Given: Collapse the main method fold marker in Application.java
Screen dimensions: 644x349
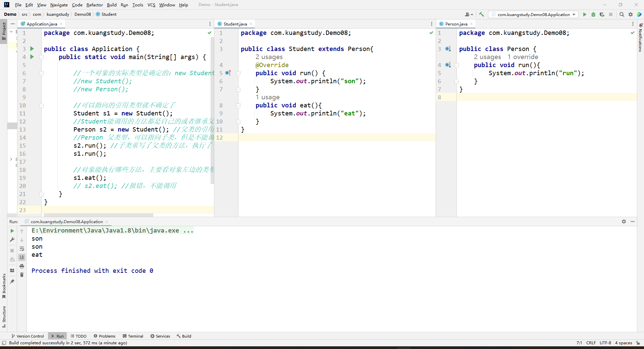Looking at the screenshot, I should click(x=42, y=57).
